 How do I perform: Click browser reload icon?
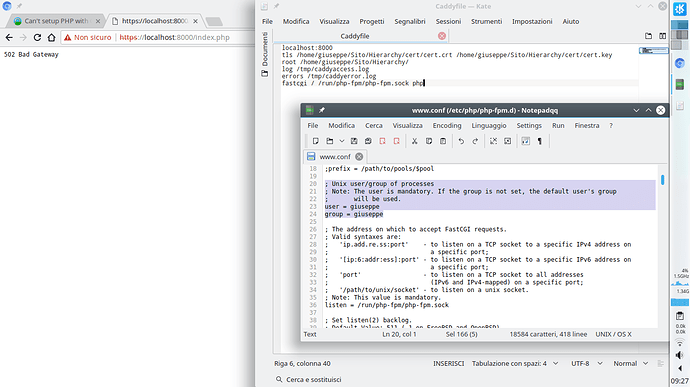[37, 37]
